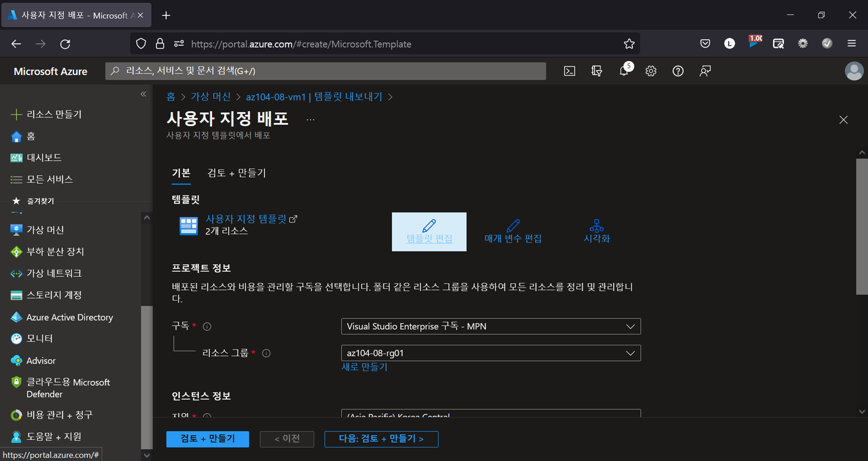
Task: Click the blue 검토 + 만들기 button
Action: click(207, 439)
